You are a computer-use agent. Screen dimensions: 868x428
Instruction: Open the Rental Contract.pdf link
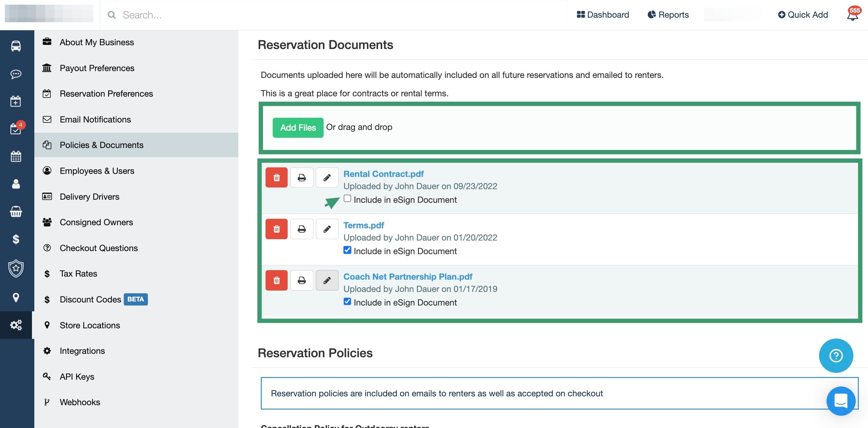coord(383,174)
